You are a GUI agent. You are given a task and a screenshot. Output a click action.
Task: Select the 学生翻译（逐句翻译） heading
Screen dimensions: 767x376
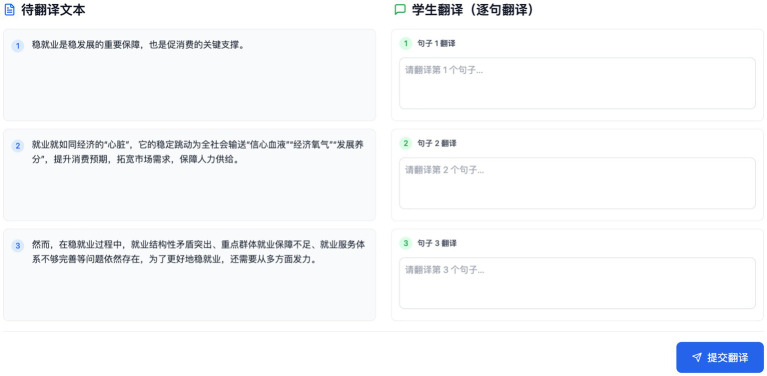coord(473,10)
